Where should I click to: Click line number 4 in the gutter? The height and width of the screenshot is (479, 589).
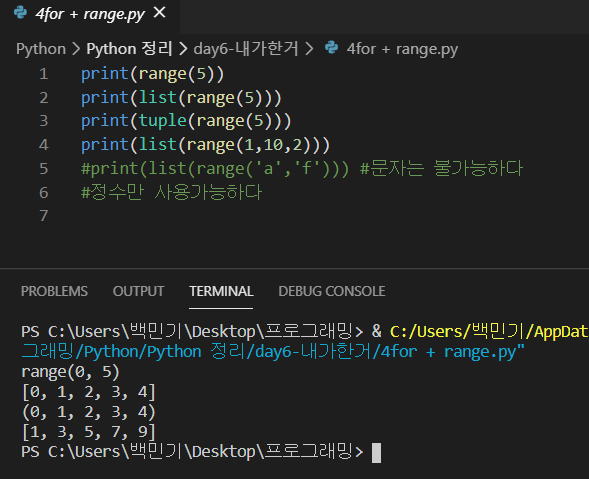(x=44, y=145)
